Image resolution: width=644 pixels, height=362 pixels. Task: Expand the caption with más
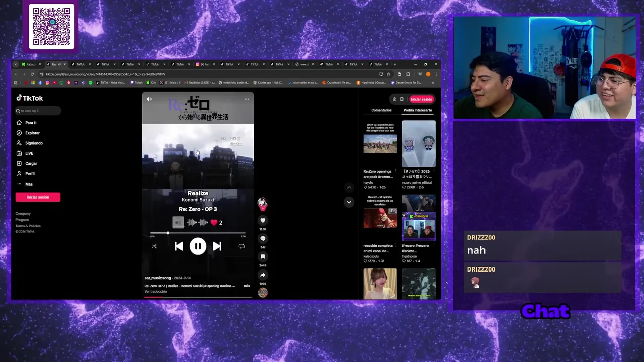[247, 286]
